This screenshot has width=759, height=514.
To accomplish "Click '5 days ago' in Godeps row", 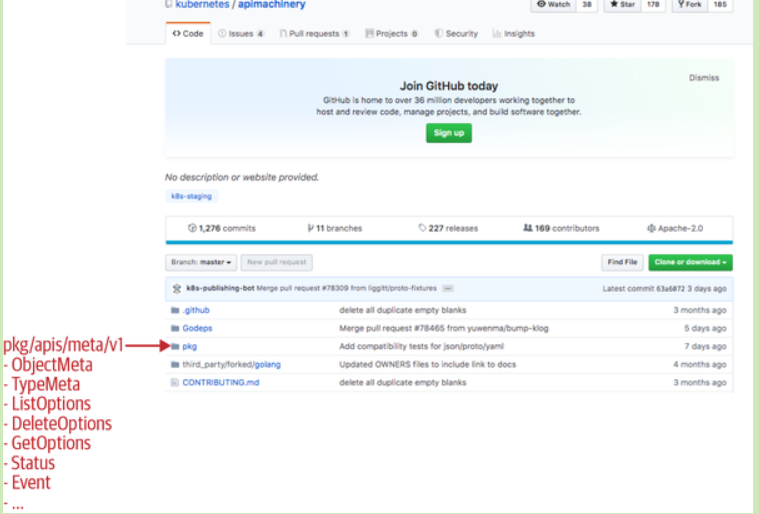I will [x=705, y=328].
